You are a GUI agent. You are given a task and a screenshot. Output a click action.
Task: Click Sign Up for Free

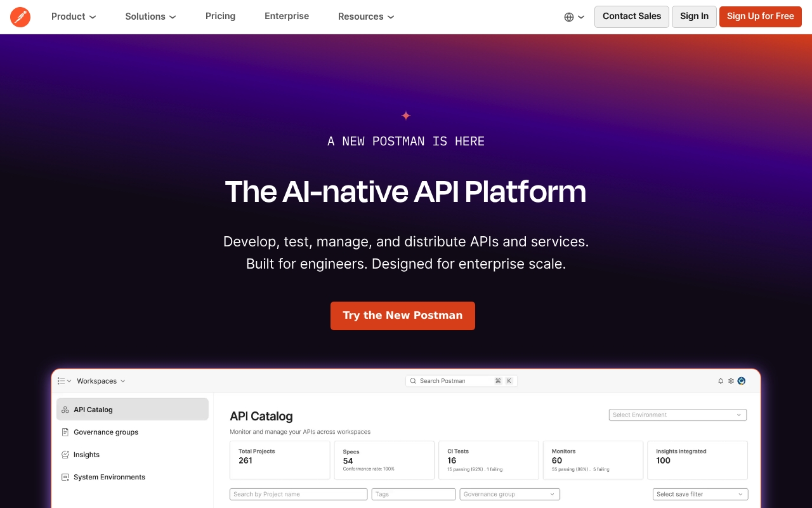pyautogui.click(x=761, y=17)
